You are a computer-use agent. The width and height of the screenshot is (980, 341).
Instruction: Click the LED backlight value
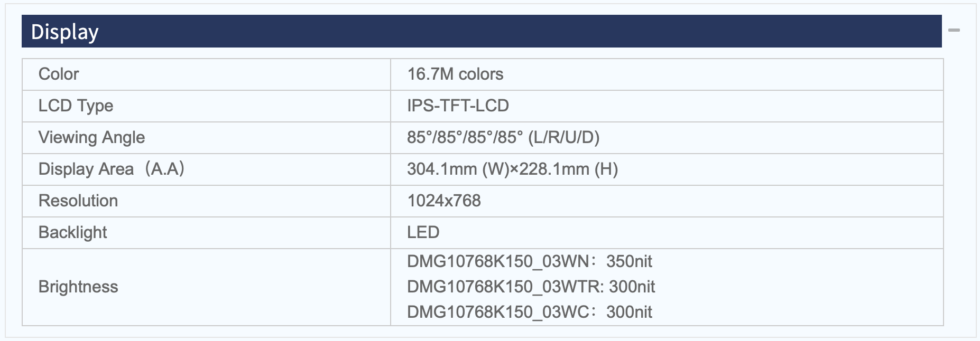point(423,232)
